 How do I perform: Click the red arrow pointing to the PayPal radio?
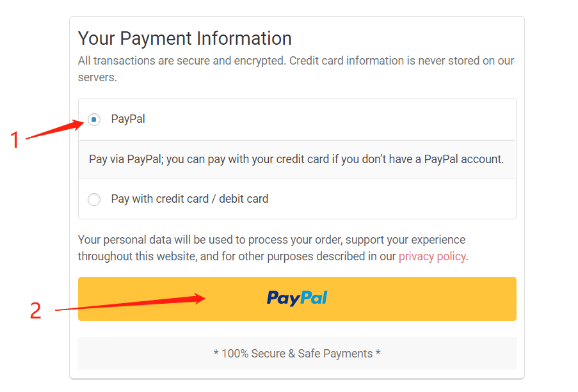click(x=55, y=129)
